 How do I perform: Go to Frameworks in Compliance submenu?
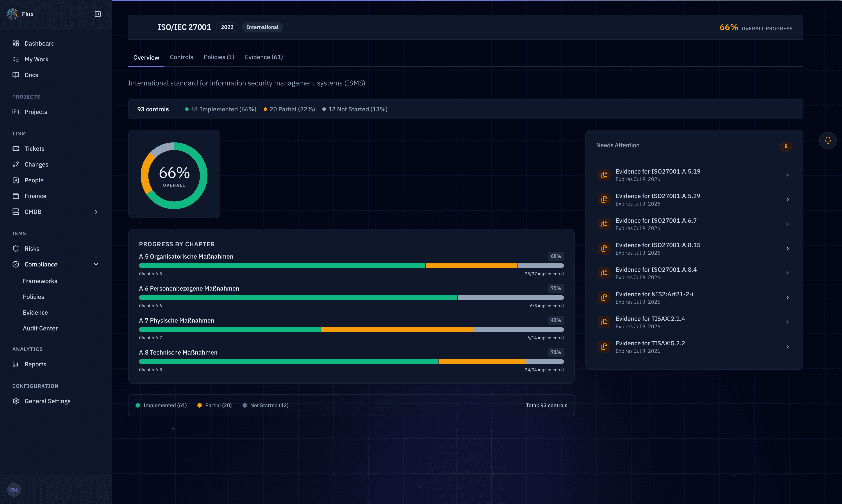coord(40,281)
